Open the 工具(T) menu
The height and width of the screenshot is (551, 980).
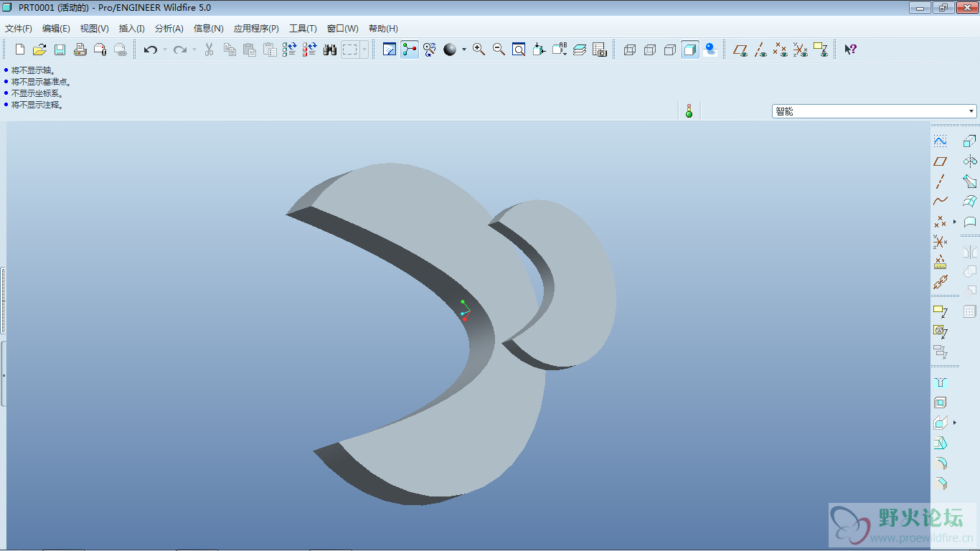point(303,29)
